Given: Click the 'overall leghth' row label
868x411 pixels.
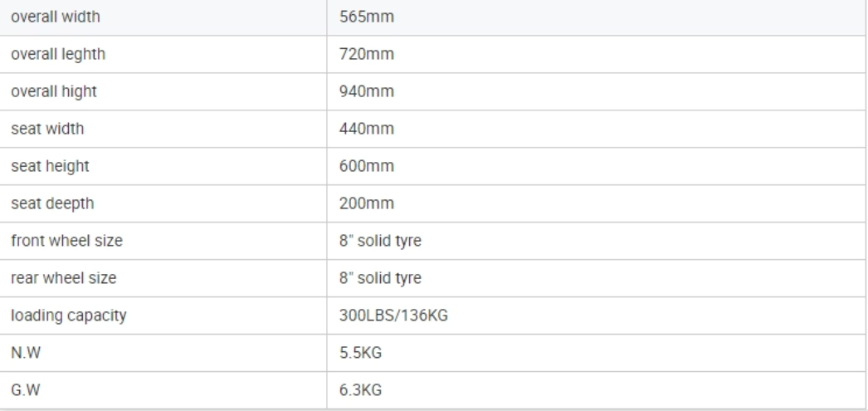Looking at the screenshot, I should (x=58, y=54).
